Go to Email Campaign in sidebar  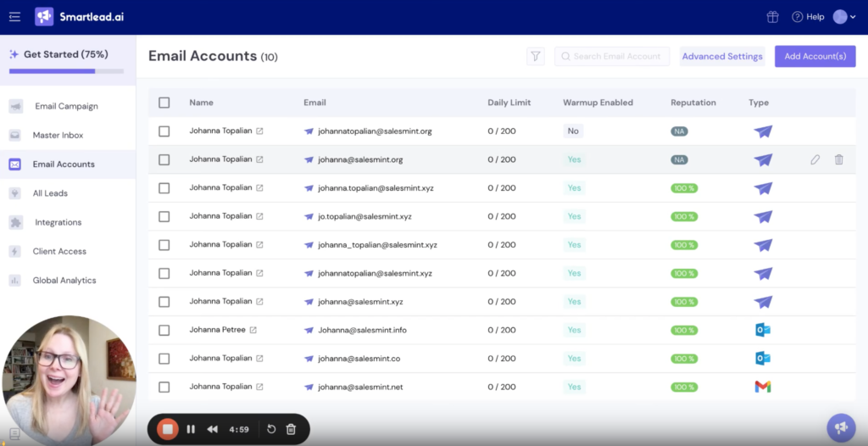click(66, 106)
